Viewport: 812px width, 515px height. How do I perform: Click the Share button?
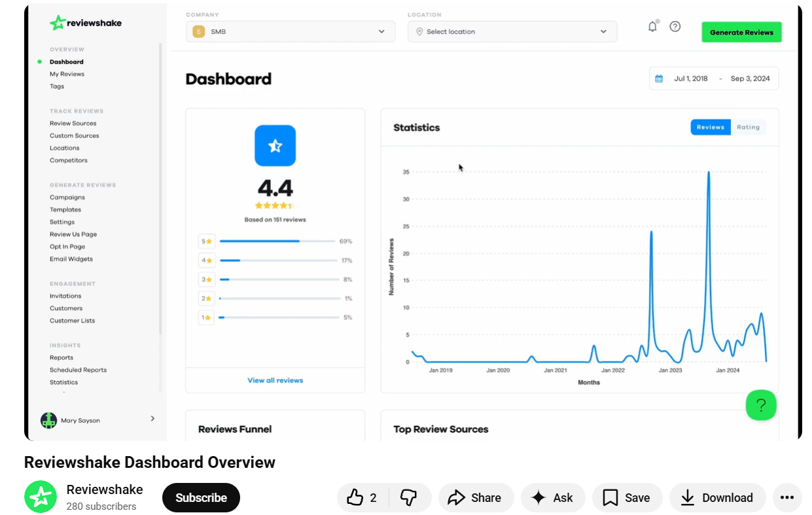476,498
